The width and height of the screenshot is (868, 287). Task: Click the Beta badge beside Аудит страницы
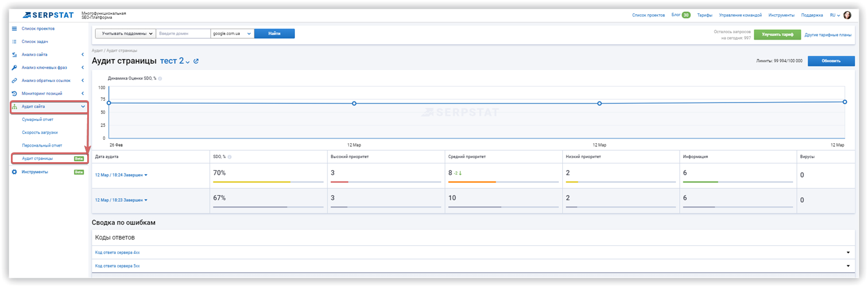tap(79, 159)
